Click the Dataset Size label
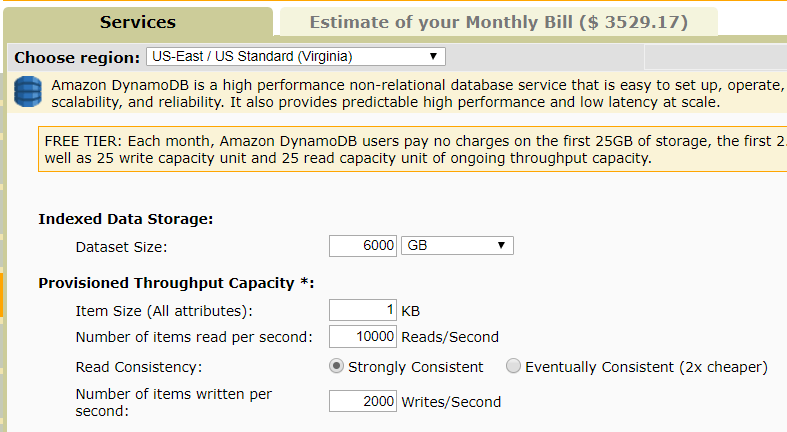The image size is (787, 432). tap(121, 247)
